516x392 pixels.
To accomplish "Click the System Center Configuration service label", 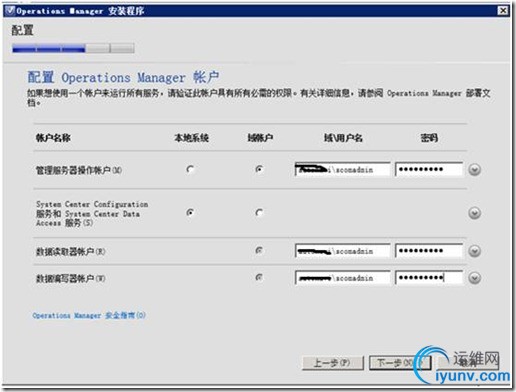I will [x=92, y=213].
